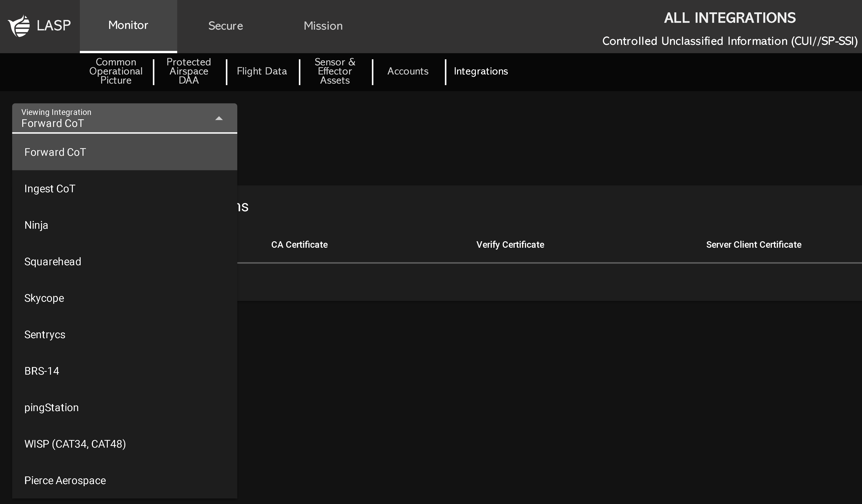Select WISP (CAT34, CAT48) option
The height and width of the screenshot is (504, 862).
click(x=125, y=444)
